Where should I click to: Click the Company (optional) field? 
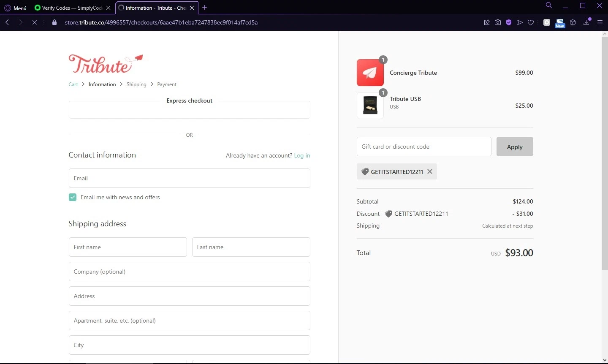(189, 272)
